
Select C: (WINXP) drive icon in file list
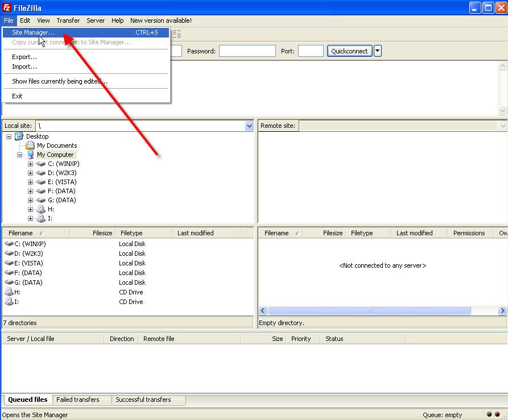click(9, 243)
